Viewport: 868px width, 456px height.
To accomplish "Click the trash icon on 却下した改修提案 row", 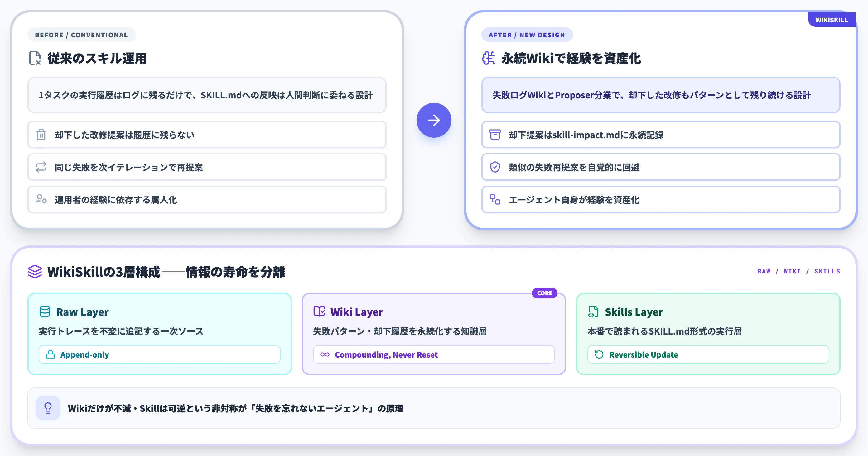I will [41, 135].
